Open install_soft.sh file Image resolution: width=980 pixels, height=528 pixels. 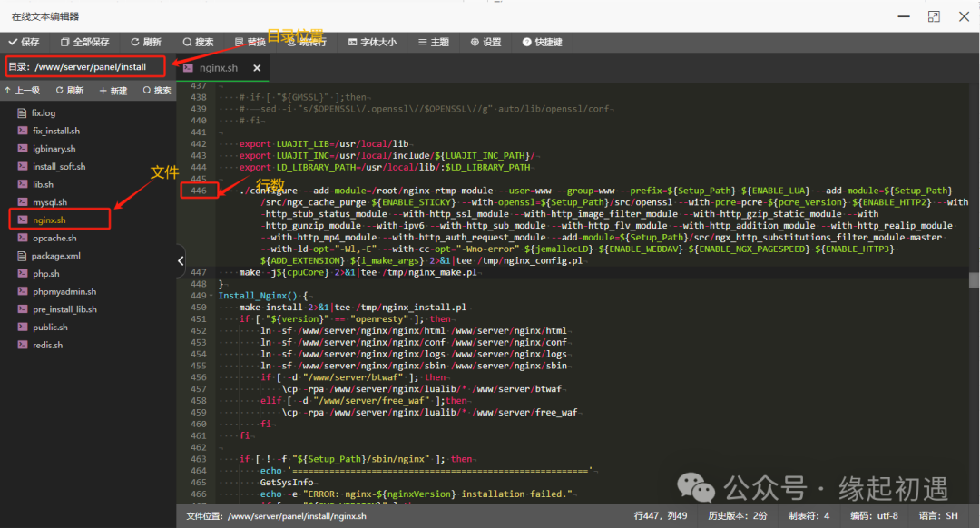click(x=59, y=166)
